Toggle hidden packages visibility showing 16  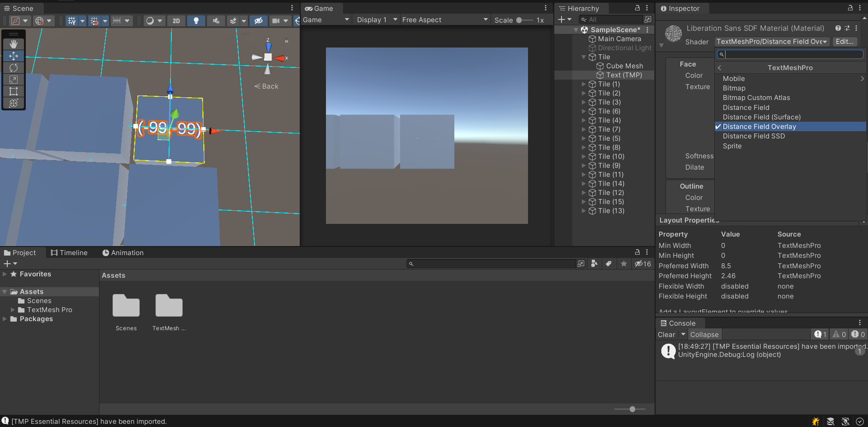pyautogui.click(x=643, y=264)
